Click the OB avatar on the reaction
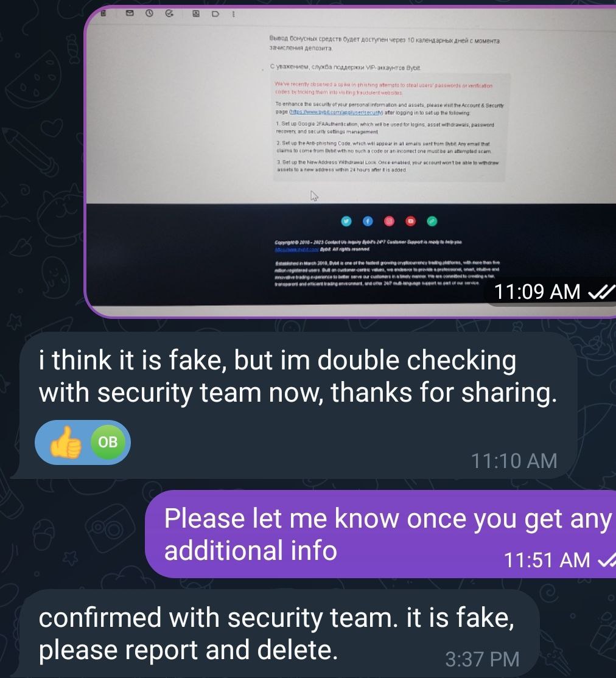 pyautogui.click(x=108, y=442)
